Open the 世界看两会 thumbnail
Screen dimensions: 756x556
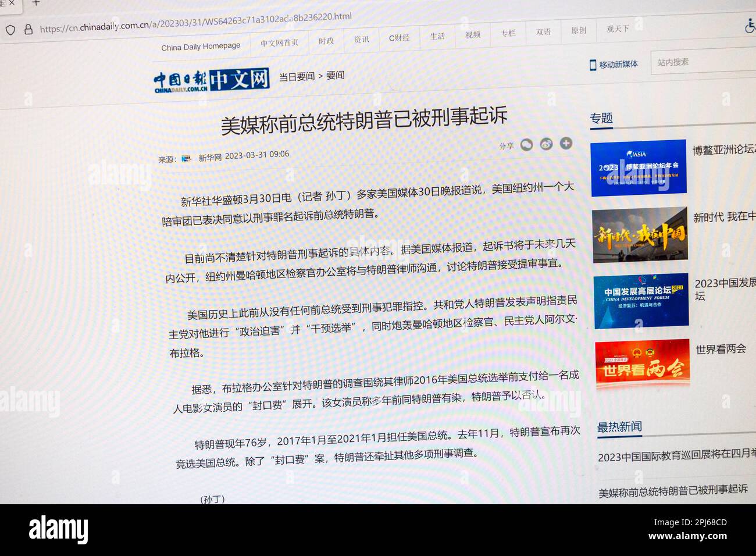click(x=643, y=363)
